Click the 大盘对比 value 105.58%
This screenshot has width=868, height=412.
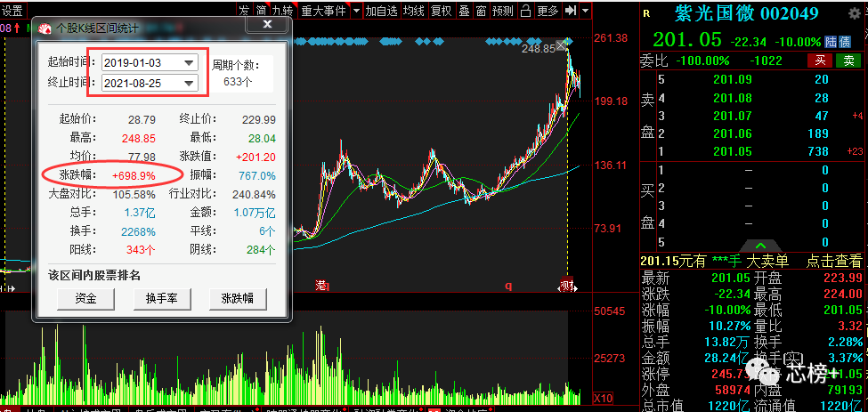click(x=134, y=194)
